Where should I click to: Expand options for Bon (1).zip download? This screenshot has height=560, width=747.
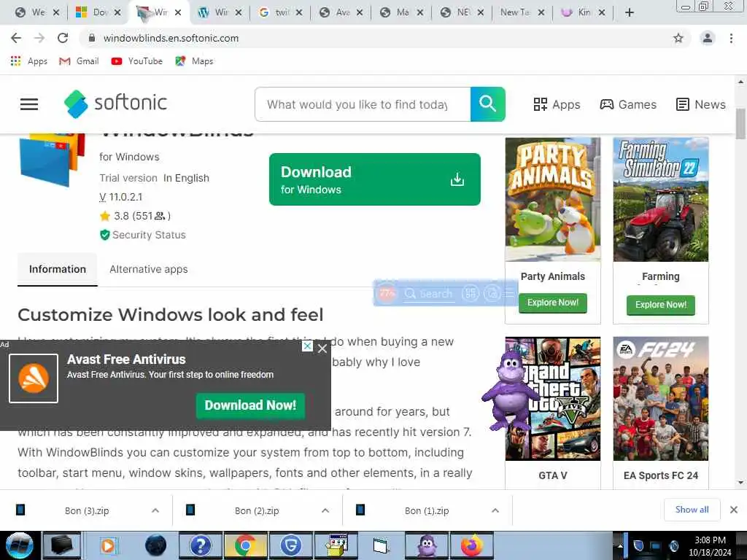tap(495, 510)
